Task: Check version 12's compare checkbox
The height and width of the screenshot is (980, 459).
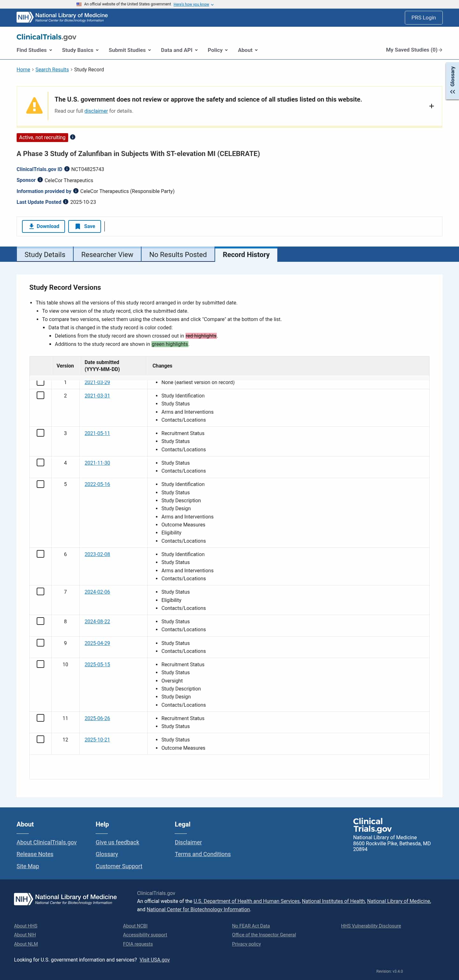Action: (x=41, y=739)
